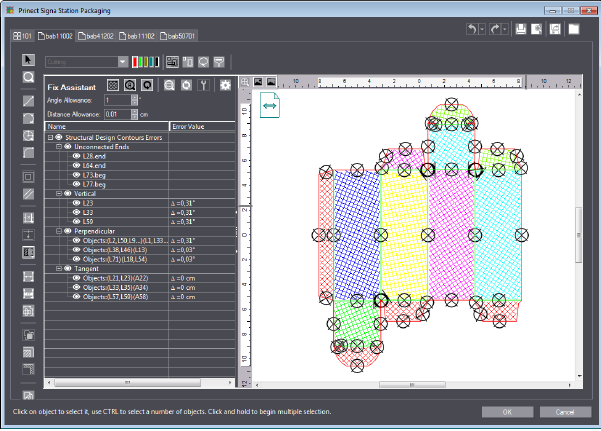Open the Cutting line type dropdown
Screen dimensions: 601x431
tap(122, 62)
